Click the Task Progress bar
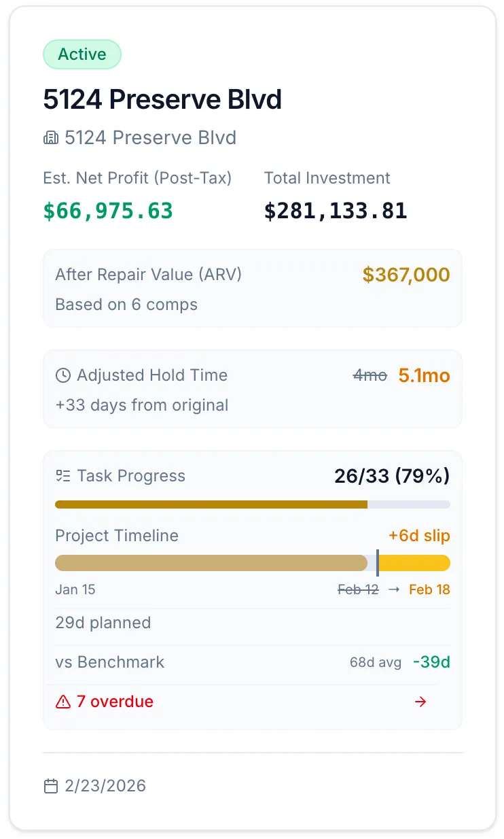This screenshot has width=504, height=839. pyautogui.click(x=253, y=504)
